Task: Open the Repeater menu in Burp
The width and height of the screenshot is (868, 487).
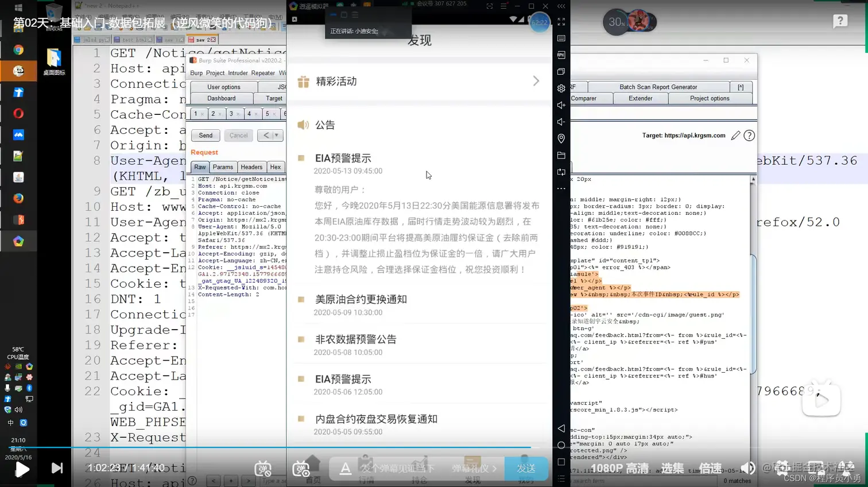Action: click(x=263, y=73)
